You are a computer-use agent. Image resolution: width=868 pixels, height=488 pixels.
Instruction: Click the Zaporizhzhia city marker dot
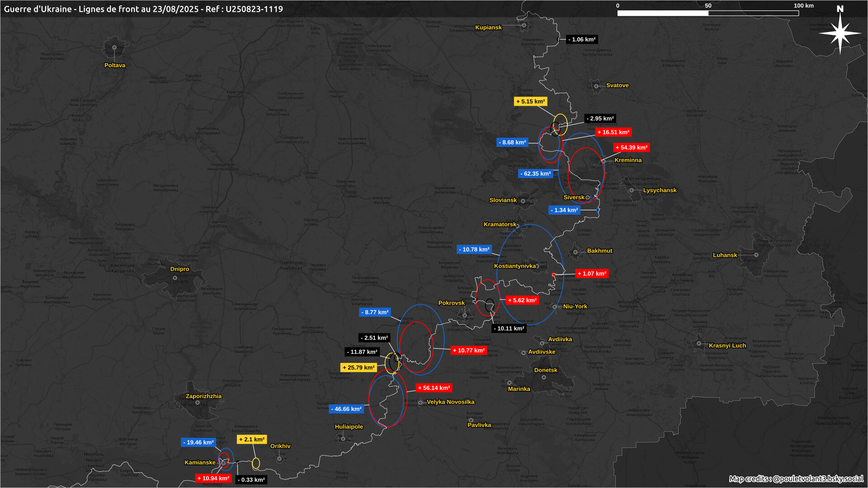tap(198, 403)
